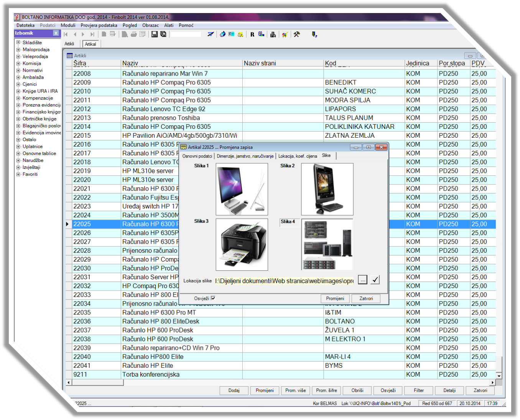
Task: Click the checkmark confirm image path button
Action: point(375,280)
